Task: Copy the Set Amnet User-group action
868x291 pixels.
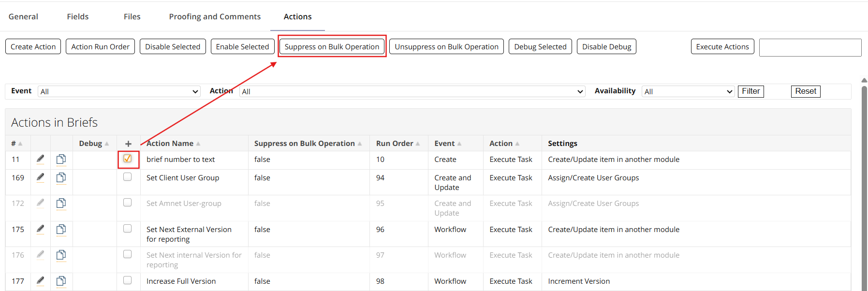Action: pyautogui.click(x=61, y=203)
